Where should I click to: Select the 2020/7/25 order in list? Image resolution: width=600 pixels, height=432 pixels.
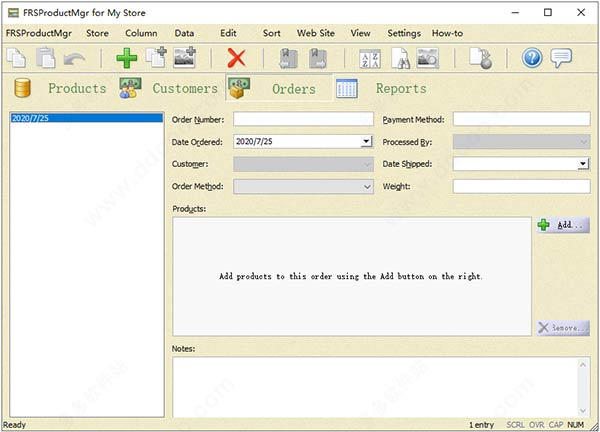pos(85,118)
